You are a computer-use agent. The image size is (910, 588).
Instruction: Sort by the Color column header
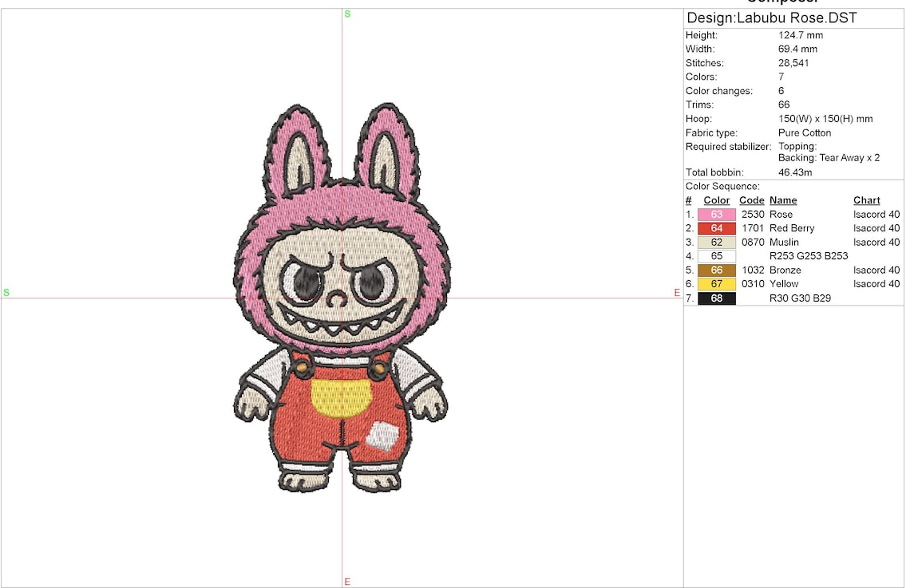tap(715, 200)
